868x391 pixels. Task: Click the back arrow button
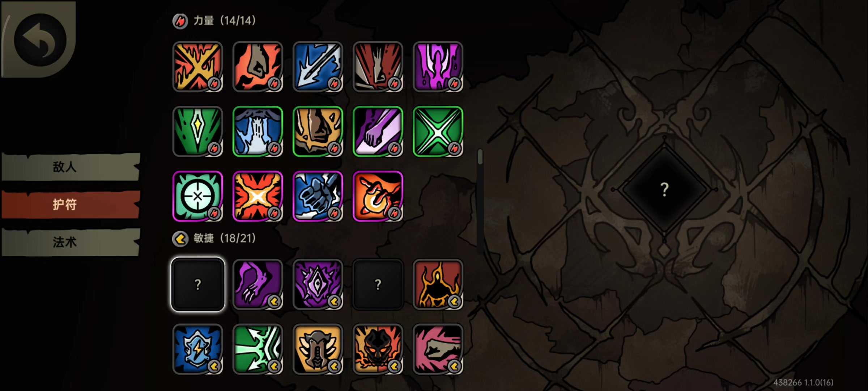[x=40, y=40]
